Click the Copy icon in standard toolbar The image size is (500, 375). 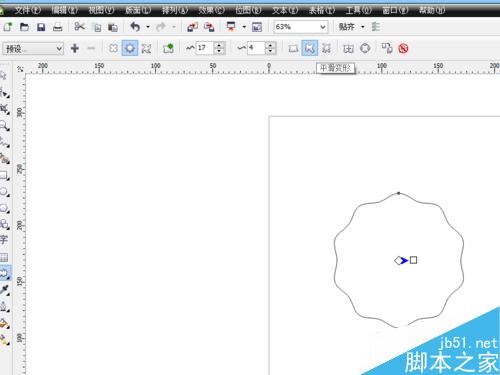coord(97,27)
